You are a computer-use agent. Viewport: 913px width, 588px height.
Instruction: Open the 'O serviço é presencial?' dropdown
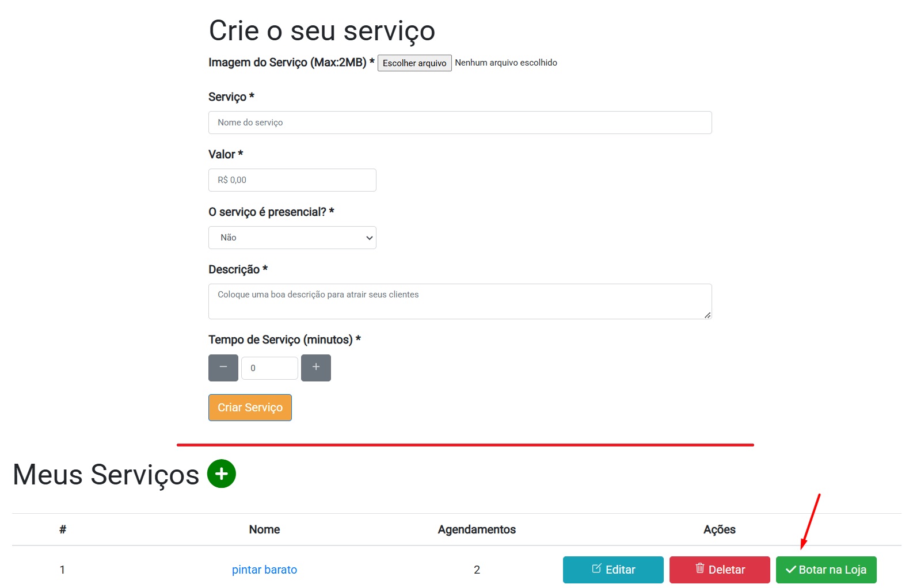[292, 237]
